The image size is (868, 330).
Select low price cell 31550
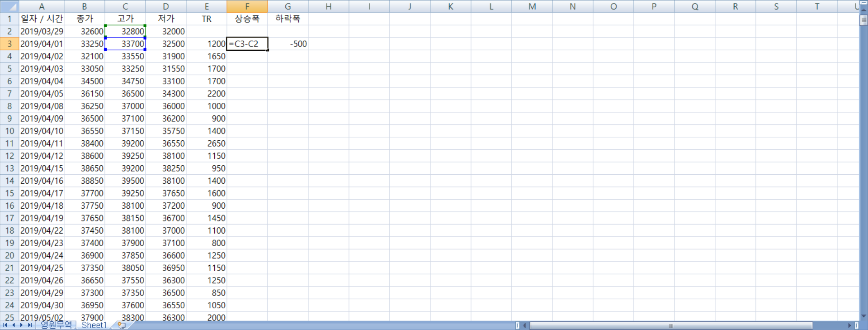point(166,69)
